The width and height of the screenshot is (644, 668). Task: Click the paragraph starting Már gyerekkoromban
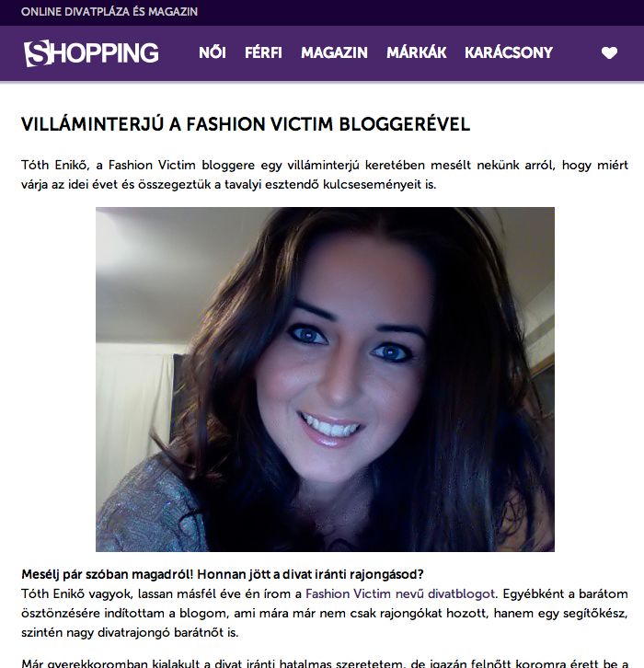click(325, 663)
